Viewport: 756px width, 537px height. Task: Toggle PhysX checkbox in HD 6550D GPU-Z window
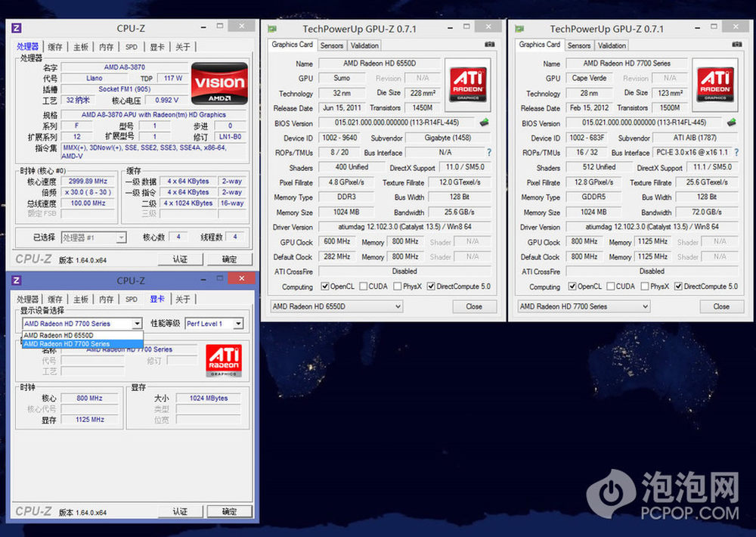(x=398, y=286)
